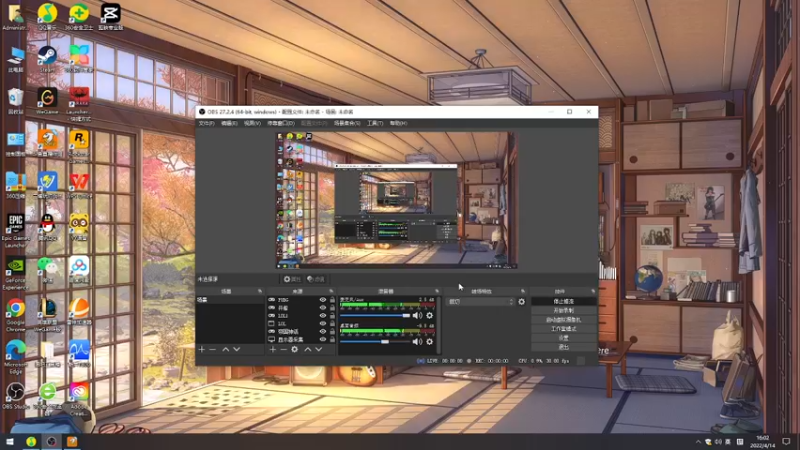800x450 pixels.
Task: Move the scene down with the Scenes down arrow
Action: (236, 349)
